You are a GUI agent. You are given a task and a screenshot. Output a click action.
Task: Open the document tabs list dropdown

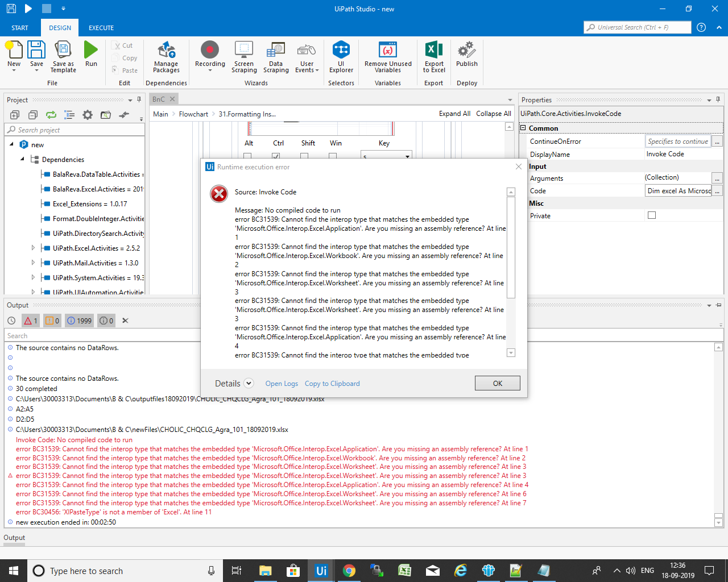point(510,100)
